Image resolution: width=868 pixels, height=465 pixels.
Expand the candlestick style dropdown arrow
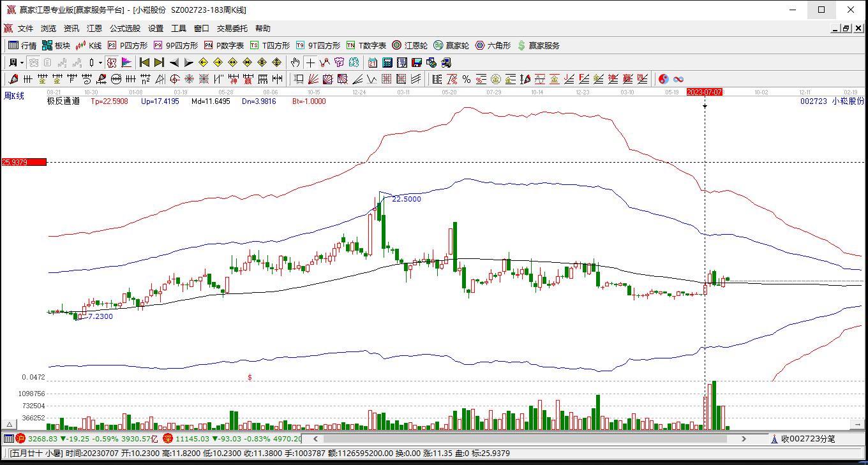(100, 63)
